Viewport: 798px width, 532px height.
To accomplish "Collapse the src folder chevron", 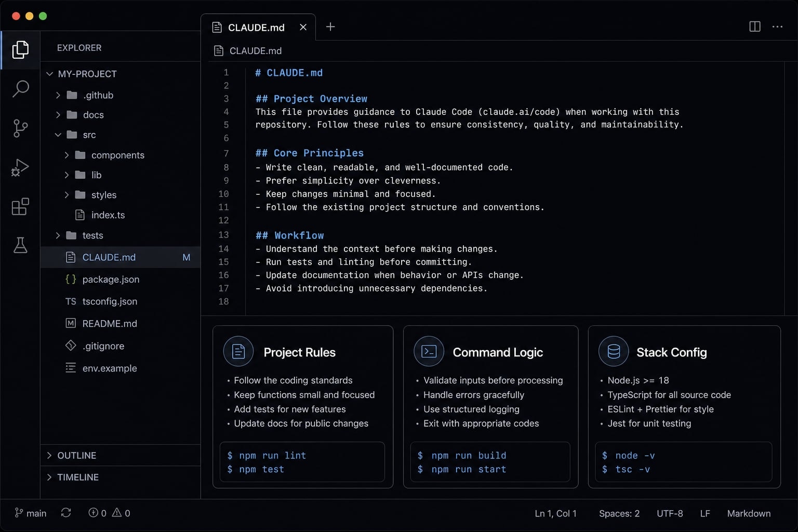I will 58,135.
